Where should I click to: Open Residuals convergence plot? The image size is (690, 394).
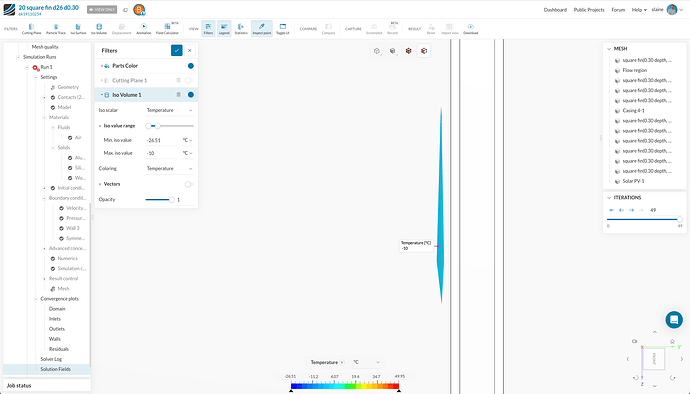59,349
